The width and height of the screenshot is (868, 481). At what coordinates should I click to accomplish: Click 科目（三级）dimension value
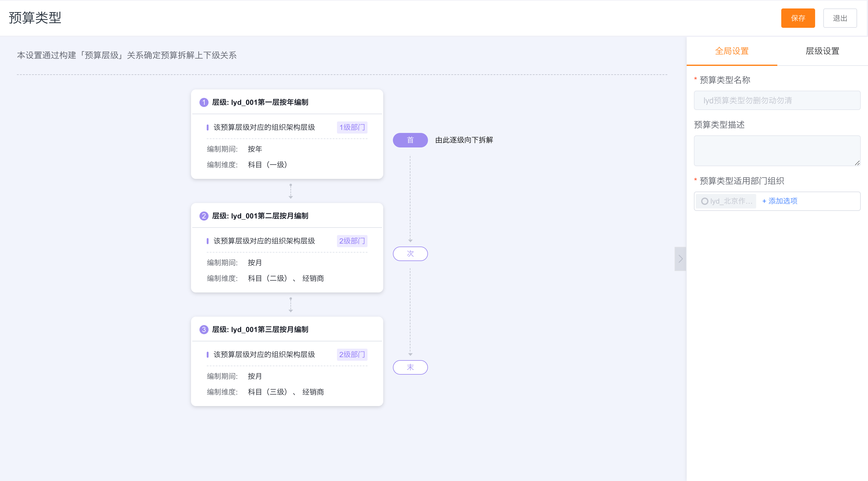[268, 392]
